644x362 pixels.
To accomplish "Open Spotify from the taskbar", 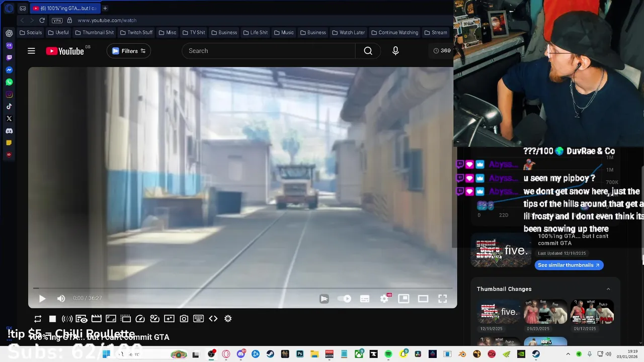I will tap(388, 354).
